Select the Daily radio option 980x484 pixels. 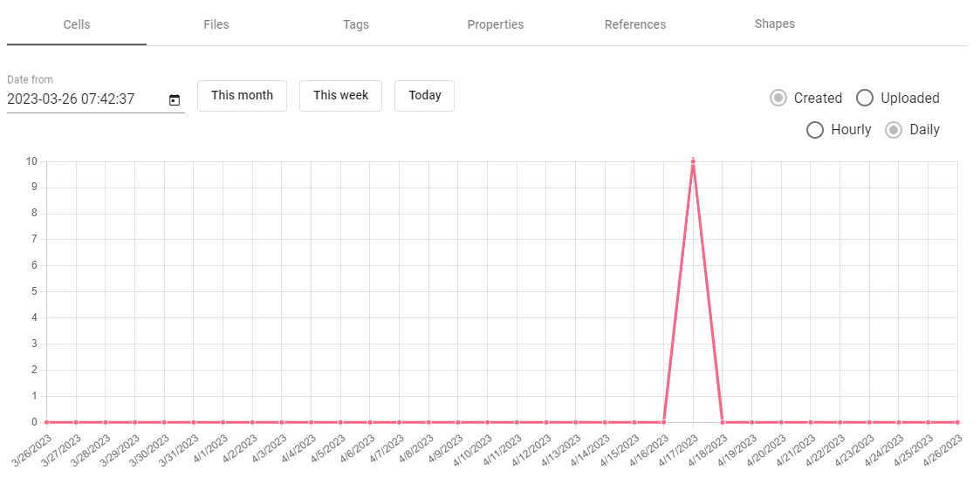[894, 130]
